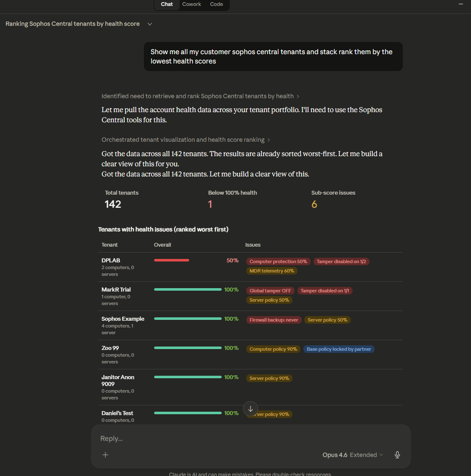
Task: Click the 'Issues' column header
Action: coord(253,245)
